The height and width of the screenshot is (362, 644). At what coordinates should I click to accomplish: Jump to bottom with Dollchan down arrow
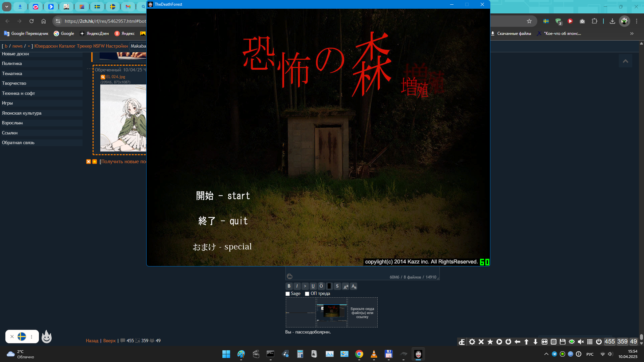535,342
